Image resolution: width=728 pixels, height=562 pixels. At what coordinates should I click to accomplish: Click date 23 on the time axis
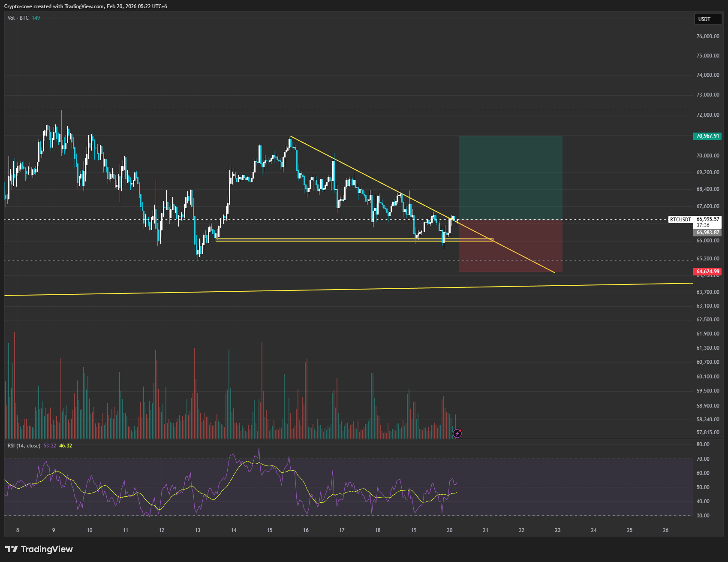(x=558, y=530)
